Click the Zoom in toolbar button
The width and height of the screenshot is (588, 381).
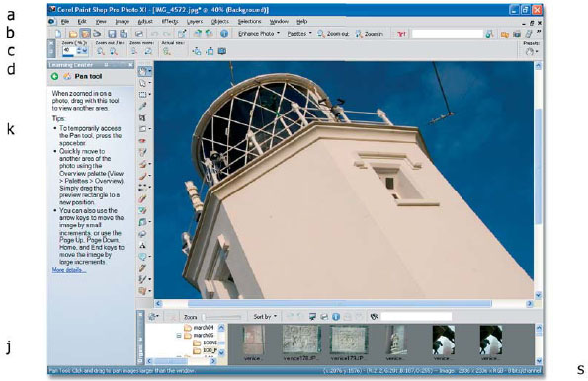click(x=370, y=34)
